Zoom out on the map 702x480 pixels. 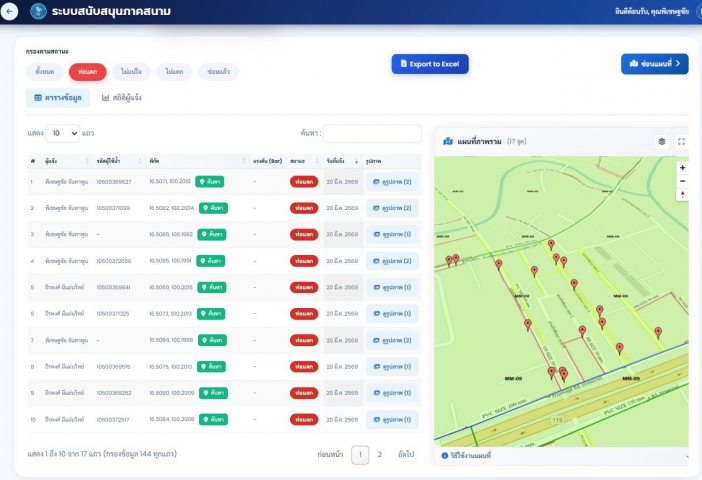(x=682, y=181)
